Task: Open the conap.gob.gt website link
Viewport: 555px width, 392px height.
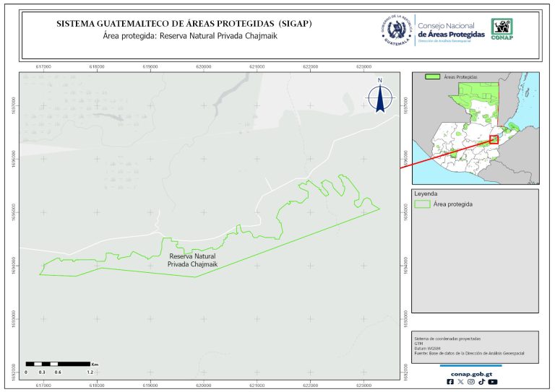Action: 470,373
